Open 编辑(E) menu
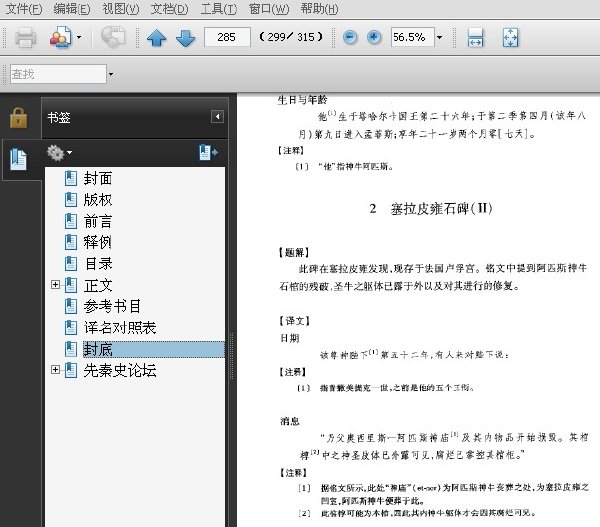The image size is (600, 527). pos(72,8)
